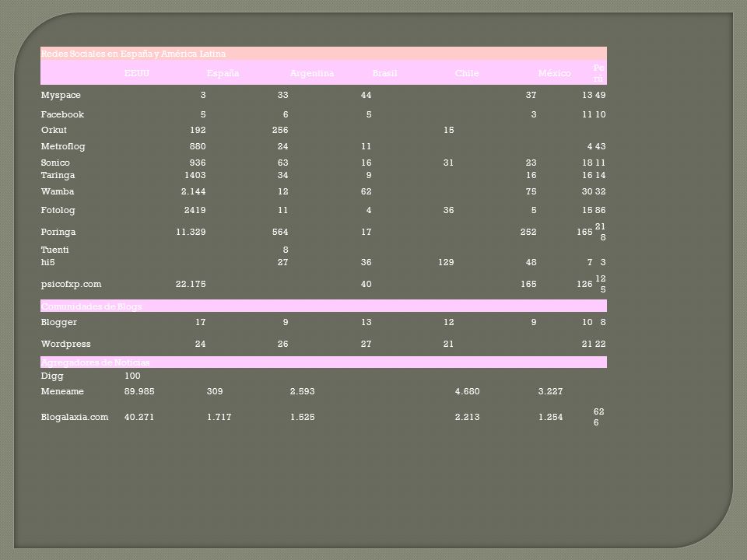Select the México column header

coord(555,73)
